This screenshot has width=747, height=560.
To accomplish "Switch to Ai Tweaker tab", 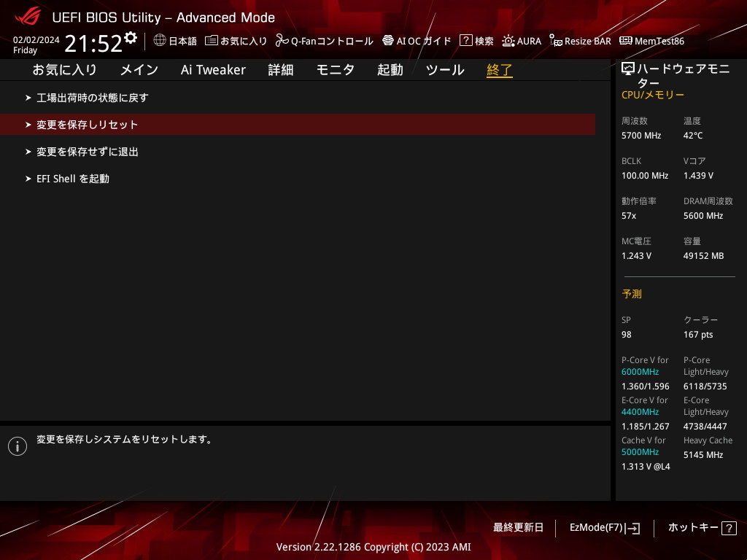I will click(213, 70).
